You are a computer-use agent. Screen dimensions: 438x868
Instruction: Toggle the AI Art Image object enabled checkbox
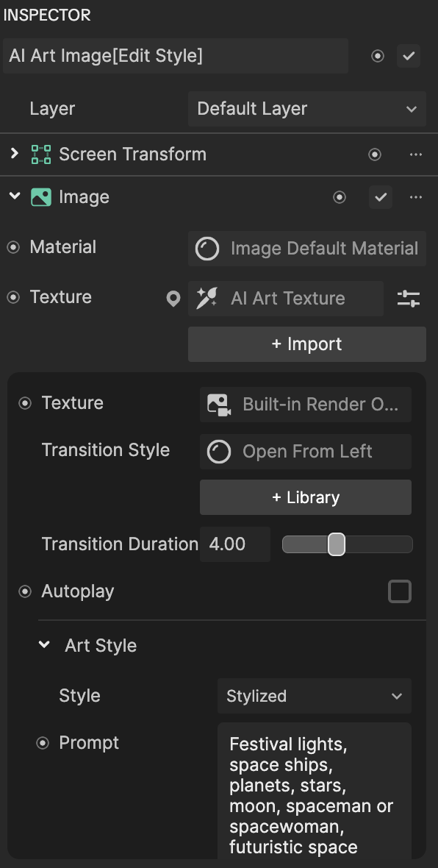coord(409,56)
